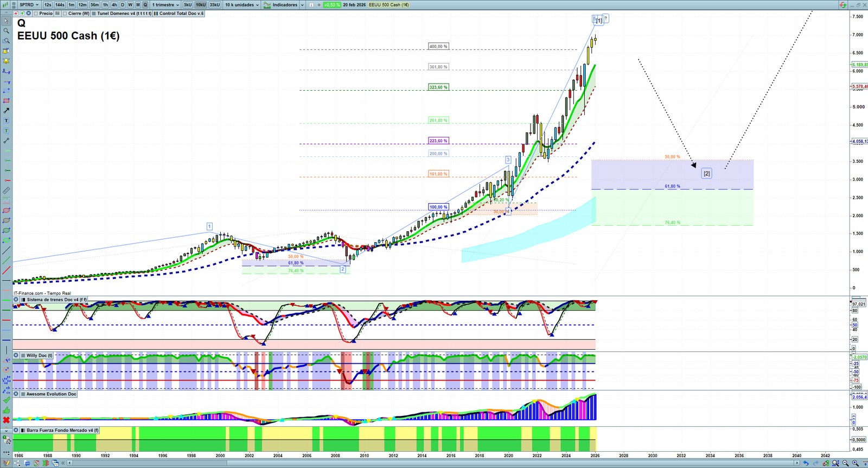The image size is (868, 468).
Task: Click the blue horizontal line style swatch
Action: pyautogui.click(x=7, y=330)
